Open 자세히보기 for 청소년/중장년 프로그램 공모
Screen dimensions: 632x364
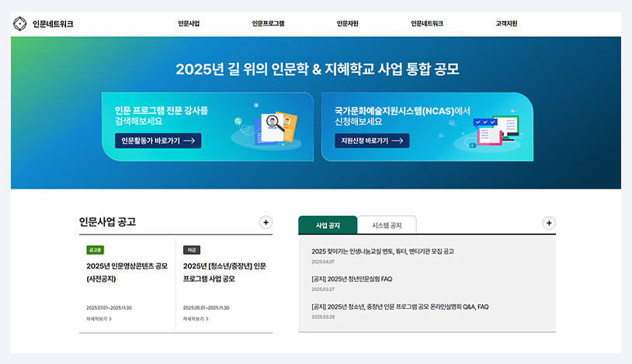click(196, 319)
